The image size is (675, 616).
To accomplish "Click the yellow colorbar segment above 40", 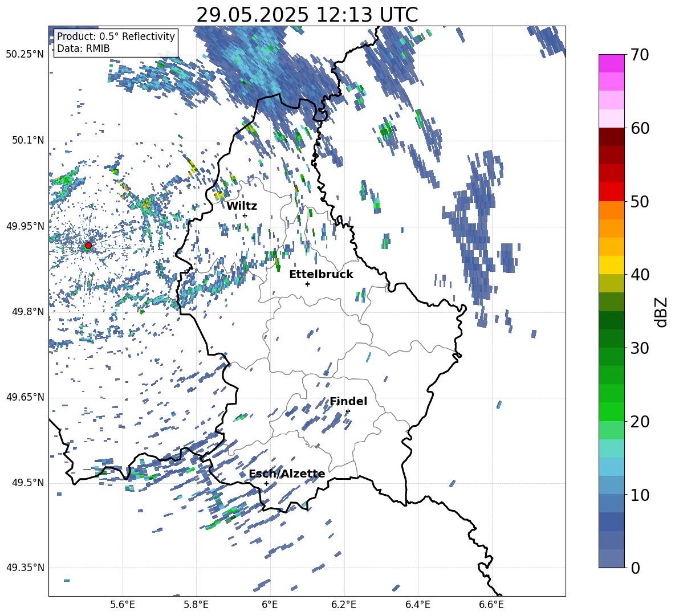I will 611,265.
